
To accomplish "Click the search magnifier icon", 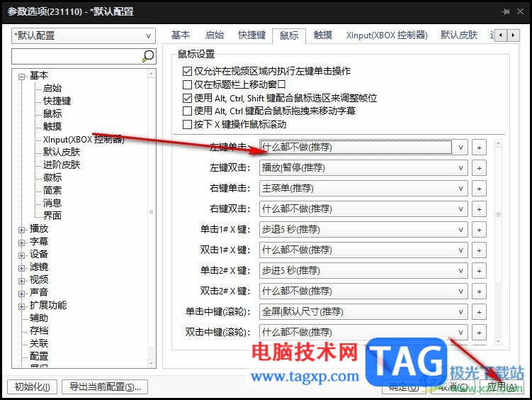I will (148, 56).
